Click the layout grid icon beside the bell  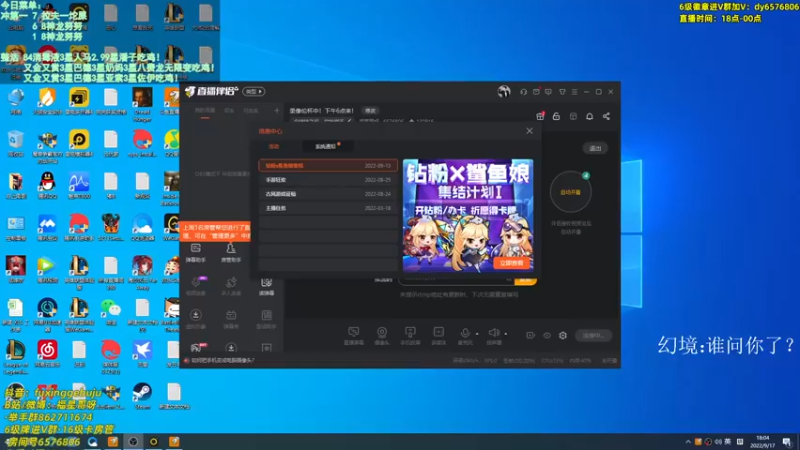point(573,116)
